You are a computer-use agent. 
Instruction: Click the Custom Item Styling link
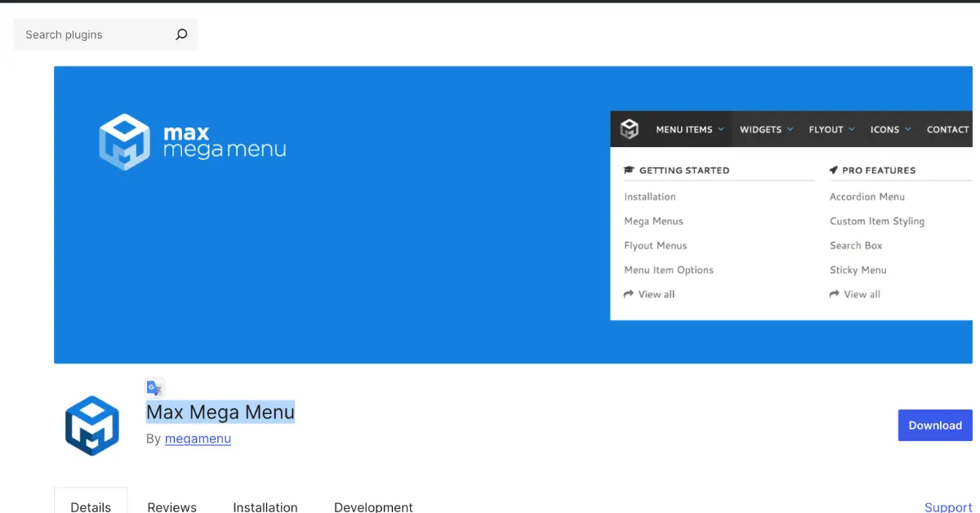click(x=877, y=221)
